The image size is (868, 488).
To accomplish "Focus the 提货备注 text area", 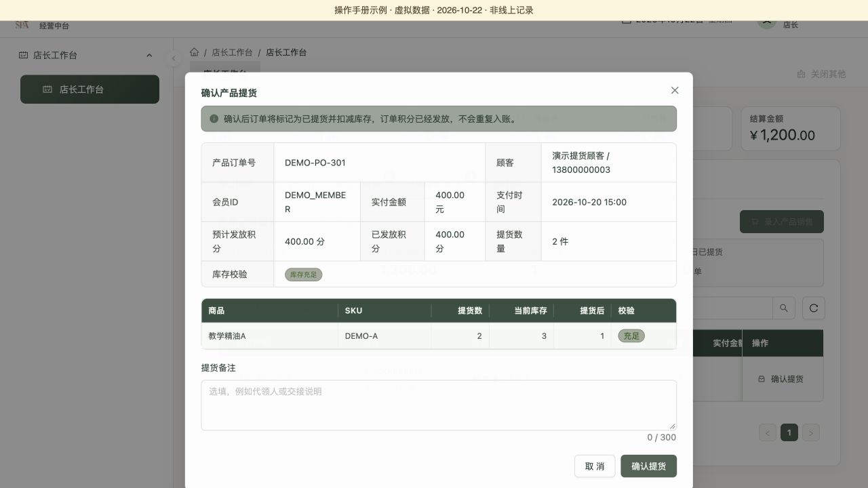I will (439, 405).
